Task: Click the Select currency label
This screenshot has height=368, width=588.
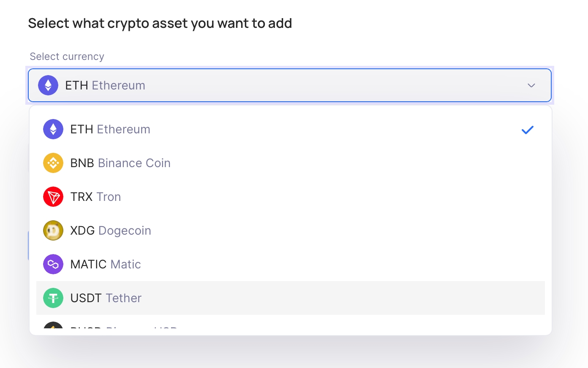Action: click(x=67, y=57)
